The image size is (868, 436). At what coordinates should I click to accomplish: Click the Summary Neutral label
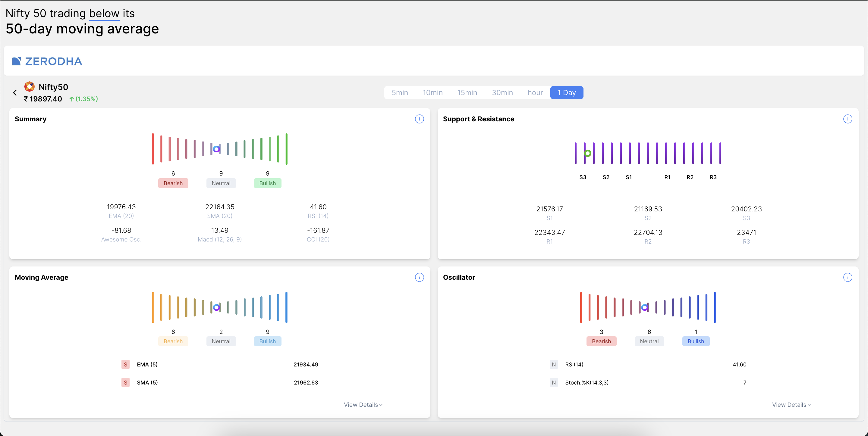click(221, 183)
